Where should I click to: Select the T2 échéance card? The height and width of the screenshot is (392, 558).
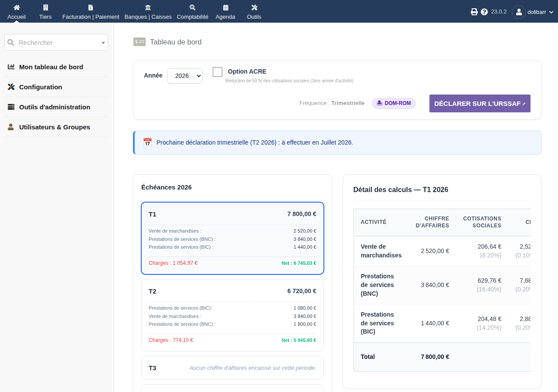tap(232, 315)
